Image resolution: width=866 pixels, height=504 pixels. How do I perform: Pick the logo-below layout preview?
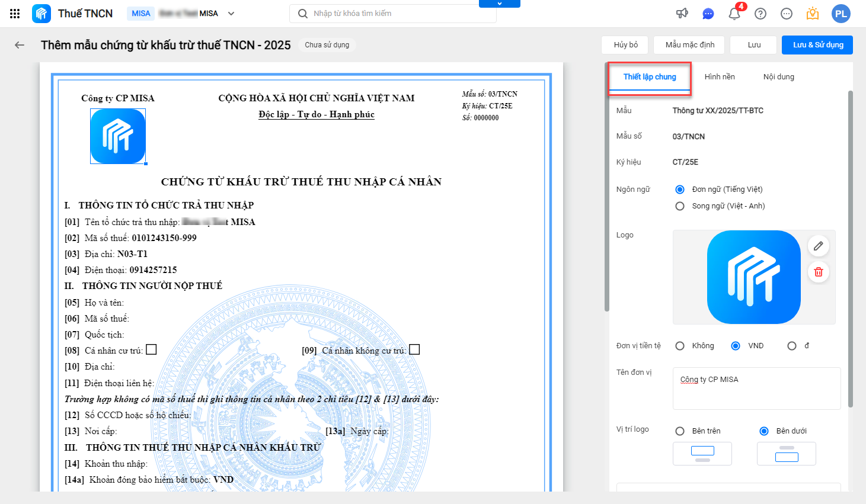point(787,454)
